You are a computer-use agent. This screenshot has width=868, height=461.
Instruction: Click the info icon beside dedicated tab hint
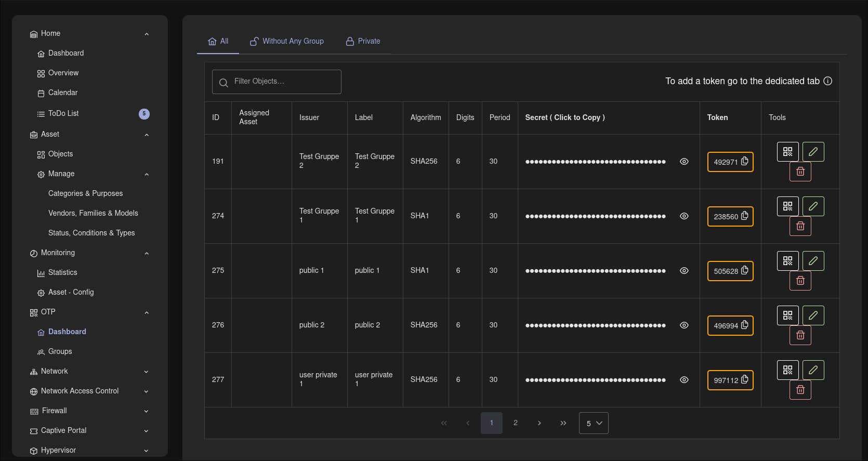click(828, 81)
